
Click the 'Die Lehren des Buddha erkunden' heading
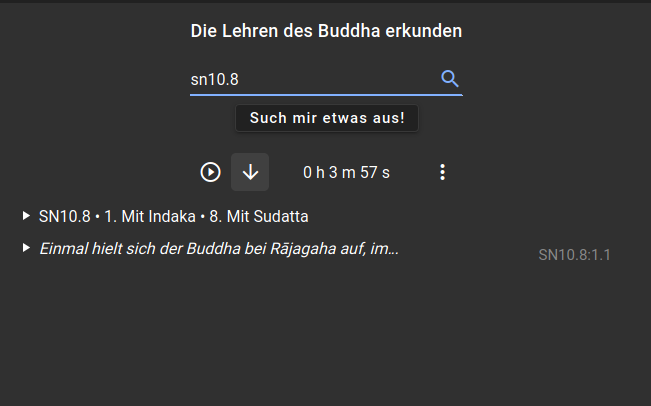pyautogui.click(x=326, y=31)
